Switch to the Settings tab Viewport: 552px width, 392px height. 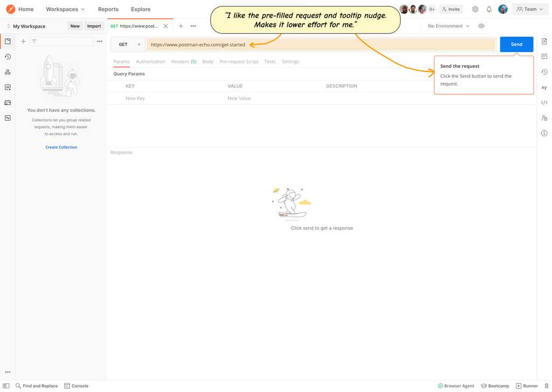pyautogui.click(x=291, y=61)
